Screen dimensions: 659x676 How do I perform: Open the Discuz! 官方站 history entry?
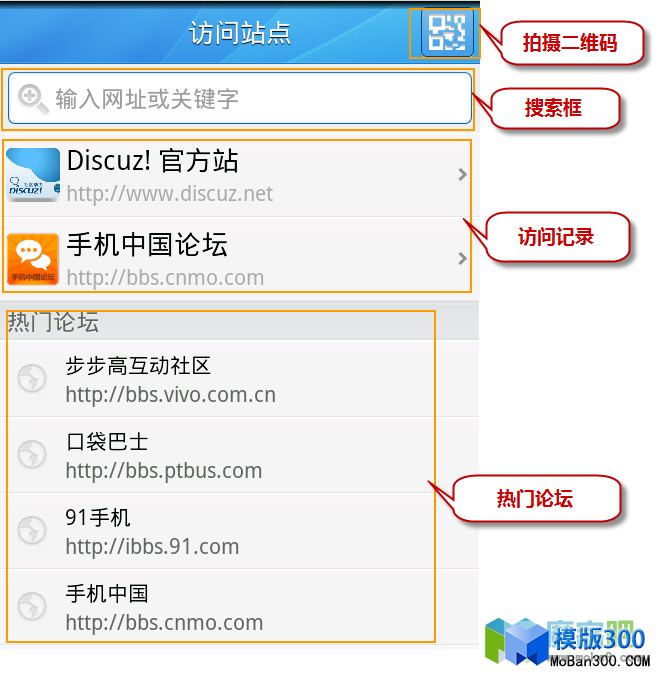click(x=237, y=175)
